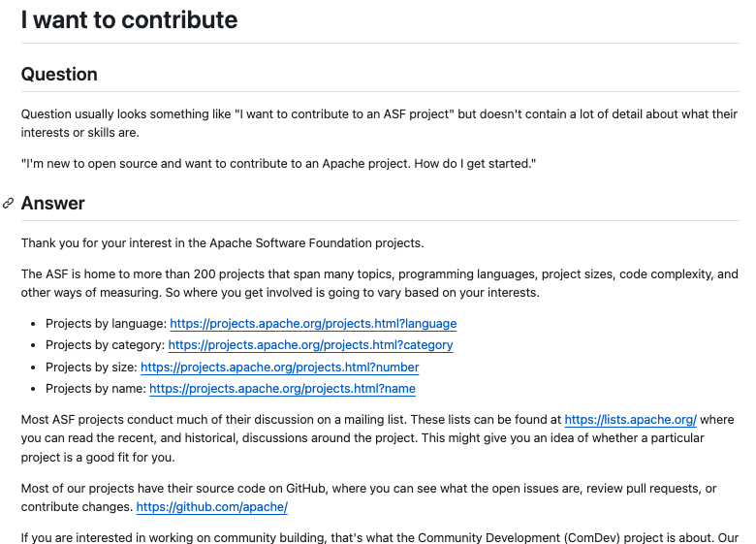Open the Projects by category URL
This screenshot has height=544, width=756.
point(310,345)
